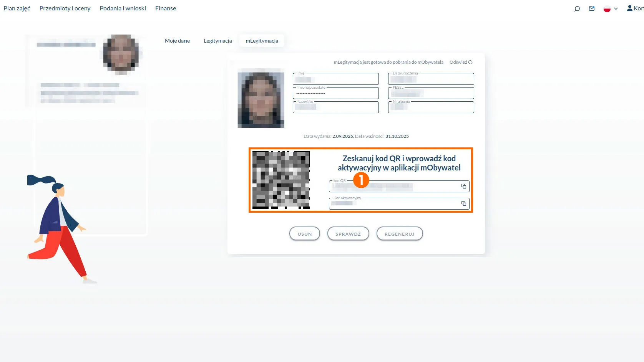Open Podania i wnioski menu
This screenshot has width=644, height=362.
click(123, 8)
